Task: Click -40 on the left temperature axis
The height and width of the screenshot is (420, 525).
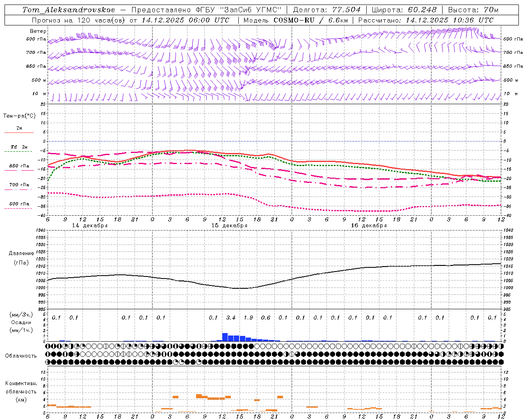Action: point(42,215)
